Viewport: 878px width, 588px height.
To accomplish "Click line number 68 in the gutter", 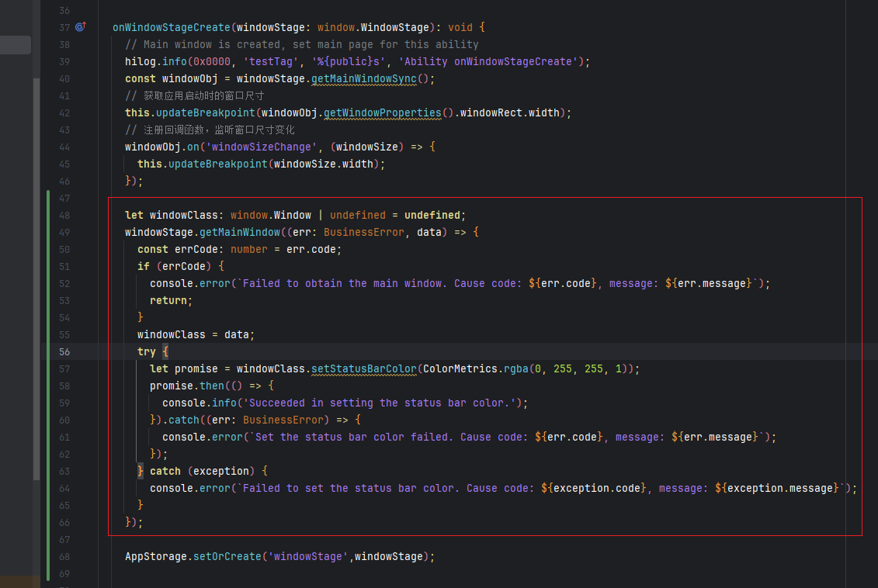I will pyautogui.click(x=64, y=556).
